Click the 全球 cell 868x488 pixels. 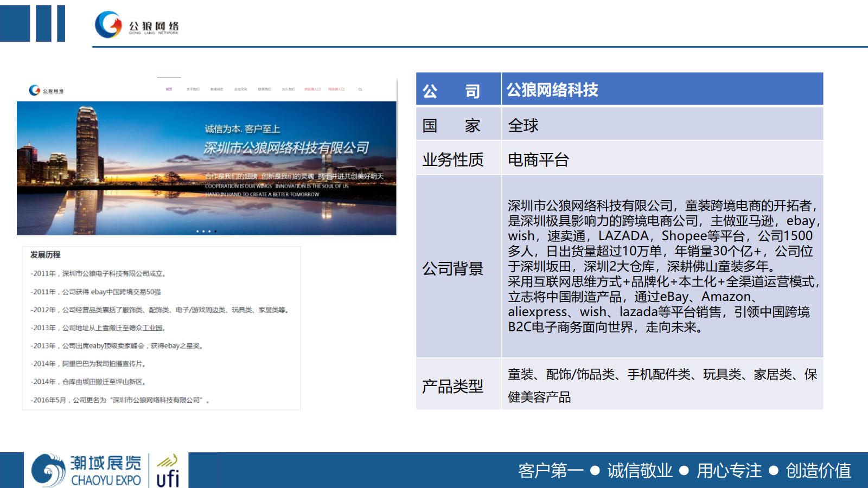(662, 124)
